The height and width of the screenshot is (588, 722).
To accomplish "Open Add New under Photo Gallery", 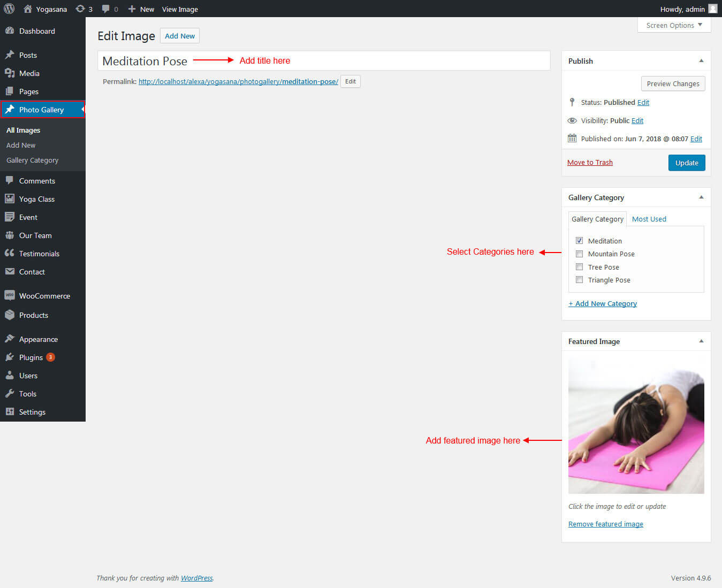I will [21, 145].
